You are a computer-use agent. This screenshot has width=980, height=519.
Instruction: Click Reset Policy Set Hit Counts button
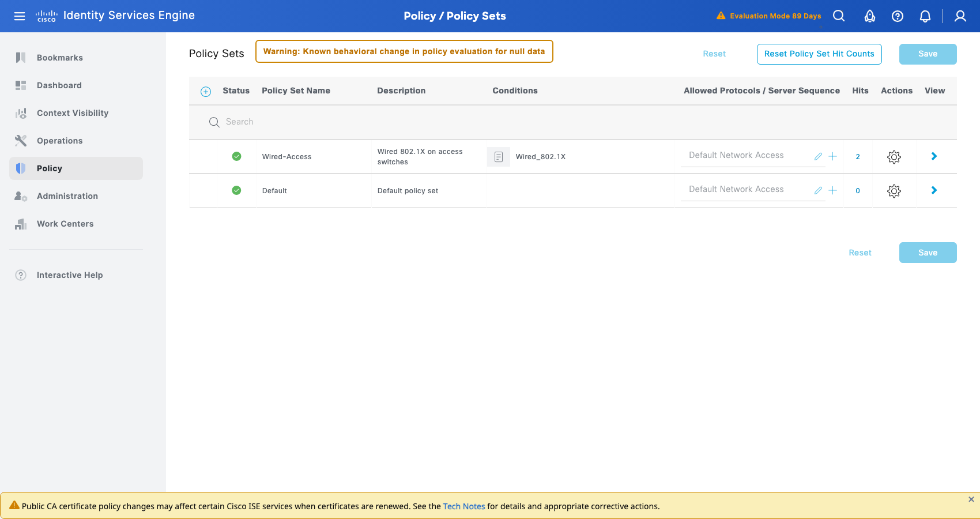tap(819, 54)
